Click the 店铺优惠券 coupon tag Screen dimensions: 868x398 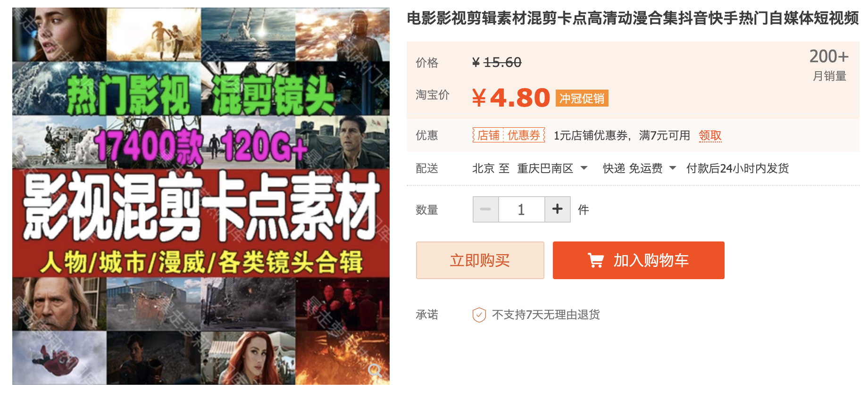pyautogui.click(x=509, y=135)
